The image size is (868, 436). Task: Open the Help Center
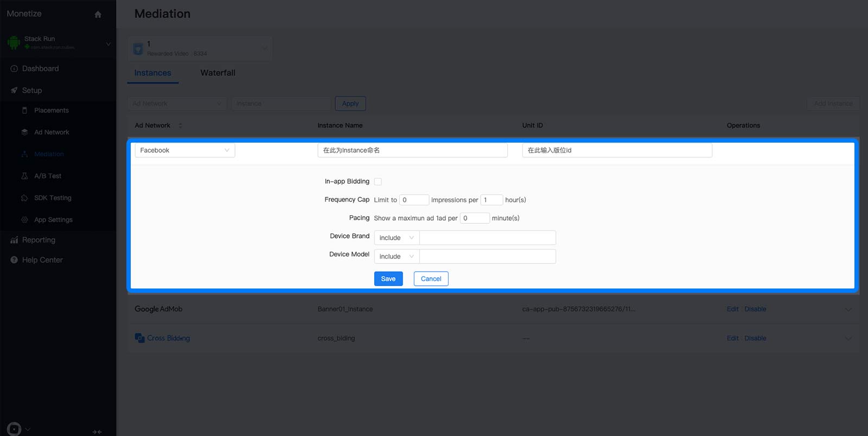(42, 260)
